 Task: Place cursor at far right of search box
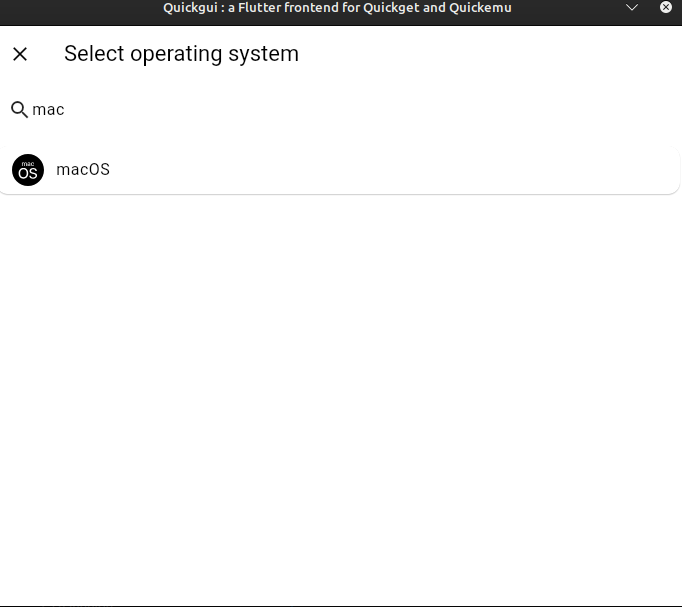(x=660, y=109)
